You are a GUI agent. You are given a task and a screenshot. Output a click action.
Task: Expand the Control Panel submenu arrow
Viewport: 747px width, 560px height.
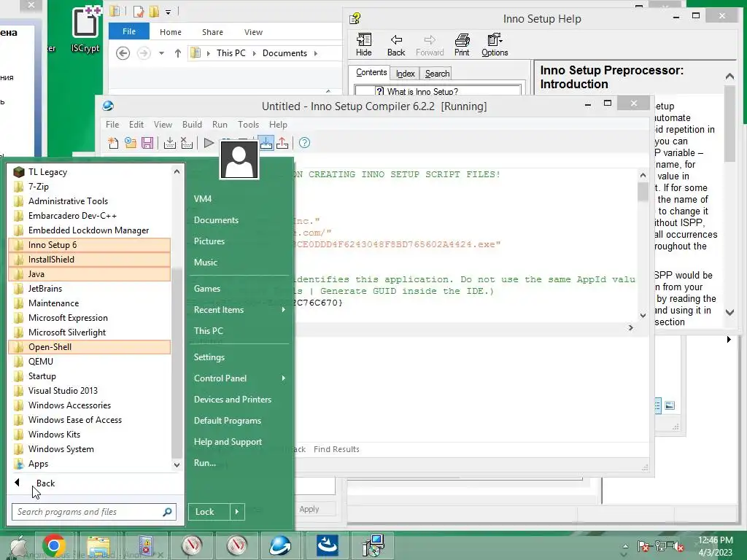tap(284, 378)
